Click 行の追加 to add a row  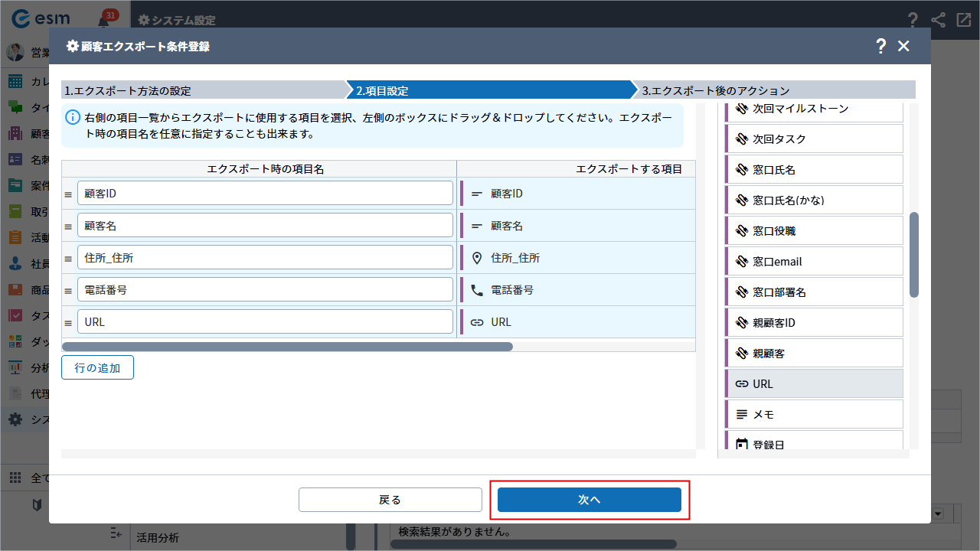point(97,367)
